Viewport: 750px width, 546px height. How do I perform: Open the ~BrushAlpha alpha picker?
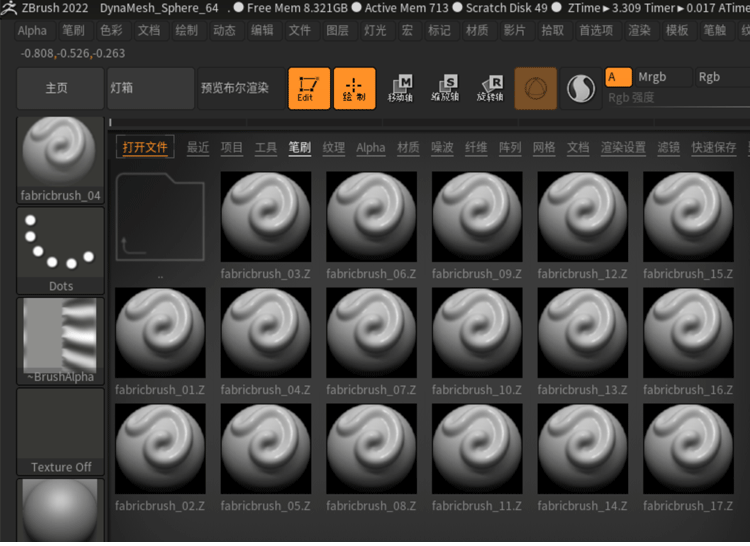coord(60,340)
